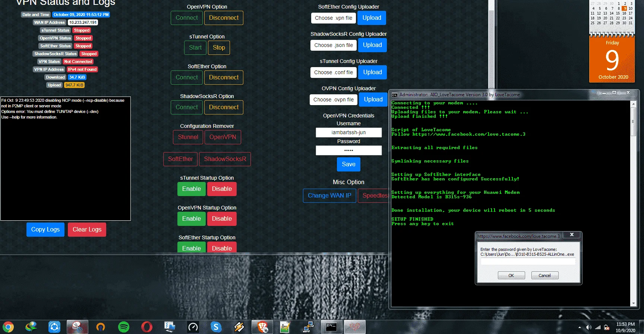Disable SoftEther Startup Option

(222, 248)
